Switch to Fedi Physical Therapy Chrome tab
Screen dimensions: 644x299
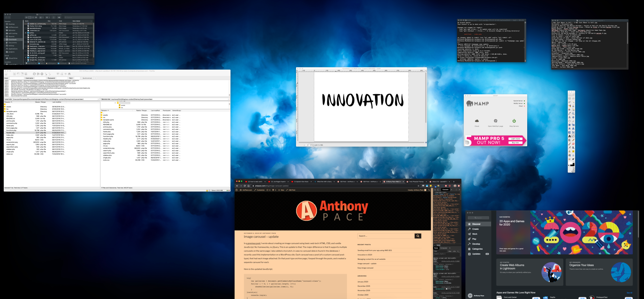click(x=417, y=182)
